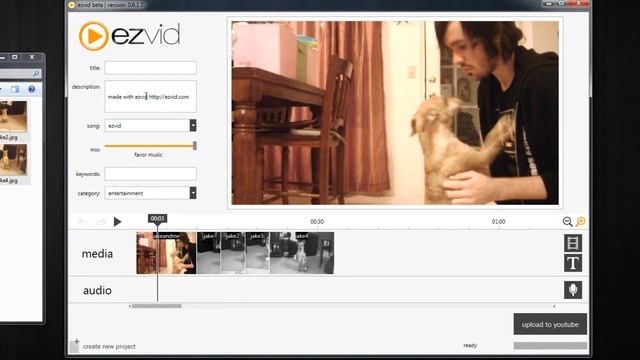This screenshot has width=640, height=360.
Task: Click the 00:03 playhead marker
Action: (x=157, y=219)
